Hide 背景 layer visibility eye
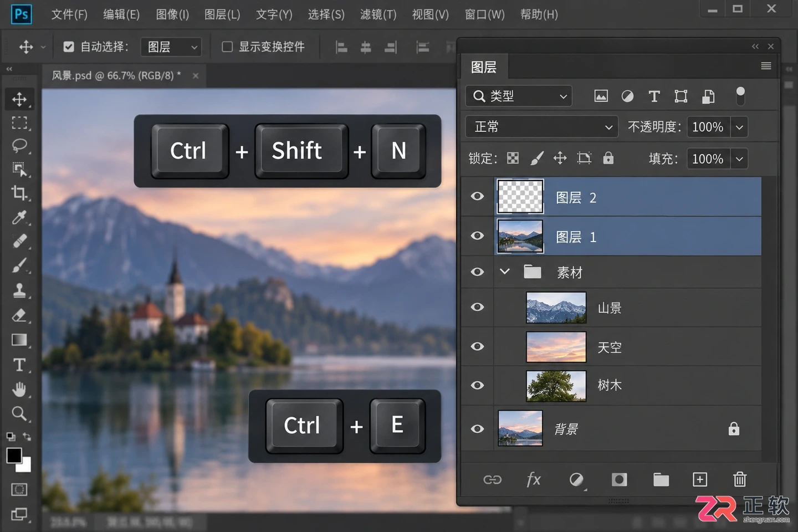 click(477, 429)
